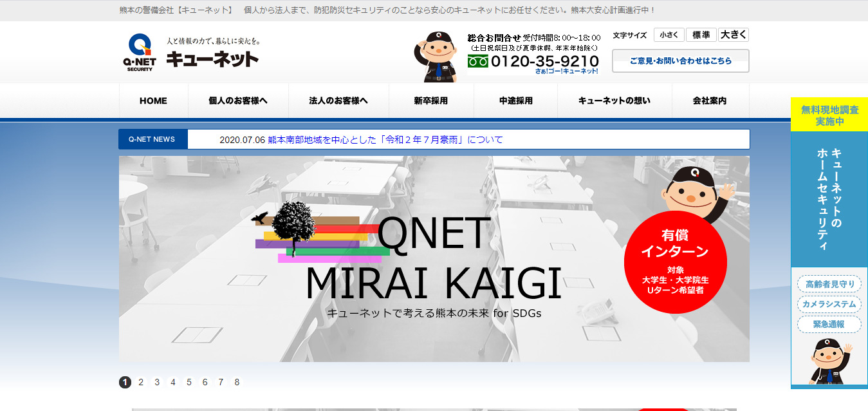Open the 新卒採用 page

coord(431,100)
